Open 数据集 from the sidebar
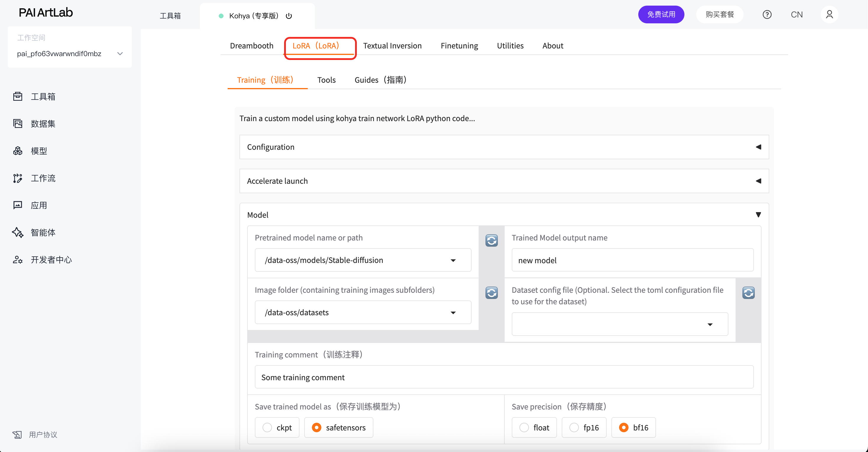868x452 pixels. pyautogui.click(x=43, y=123)
